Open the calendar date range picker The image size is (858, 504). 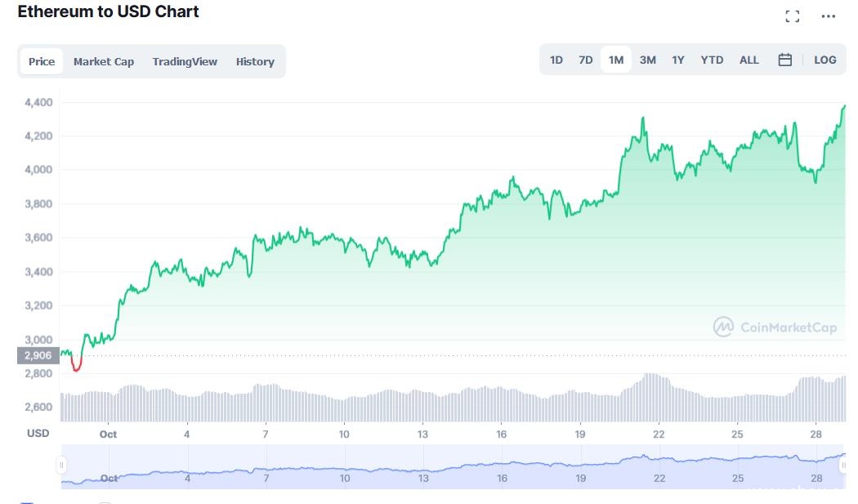784,60
